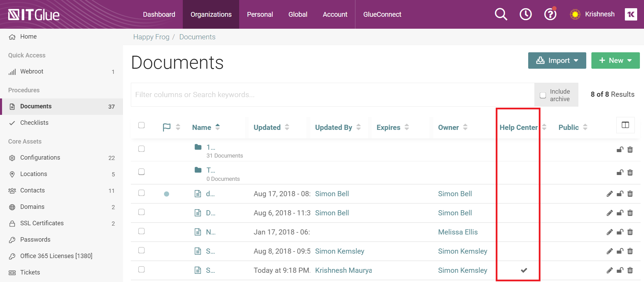Delete the 'T...' folder with trash icon
This screenshot has height=282, width=644.
[x=630, y=173]
